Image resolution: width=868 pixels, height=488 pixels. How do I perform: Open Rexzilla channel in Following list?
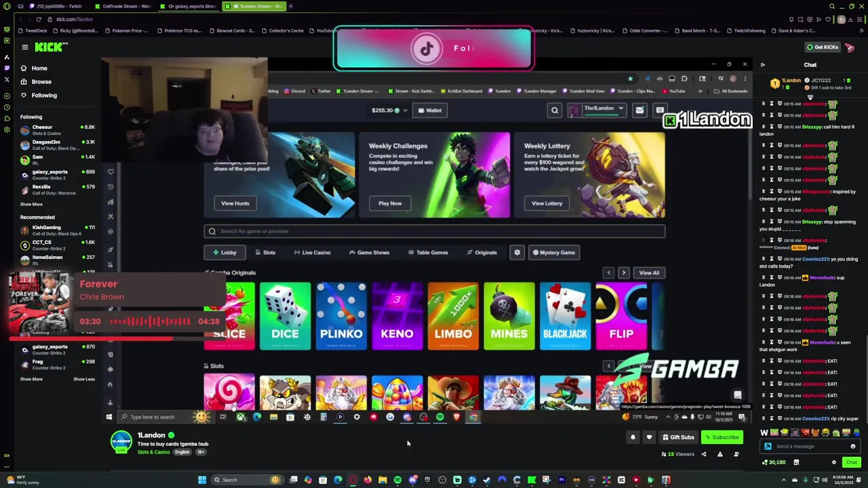(x=58, y=189)
